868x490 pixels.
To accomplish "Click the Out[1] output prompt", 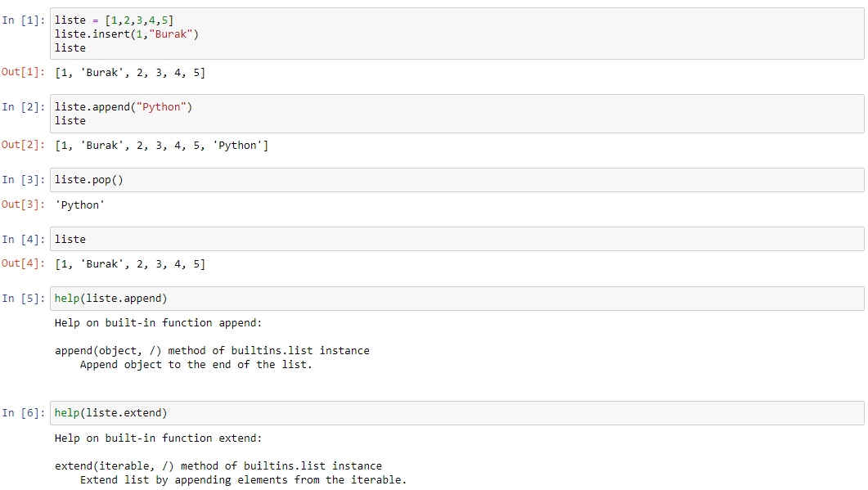I will point(23,72).
